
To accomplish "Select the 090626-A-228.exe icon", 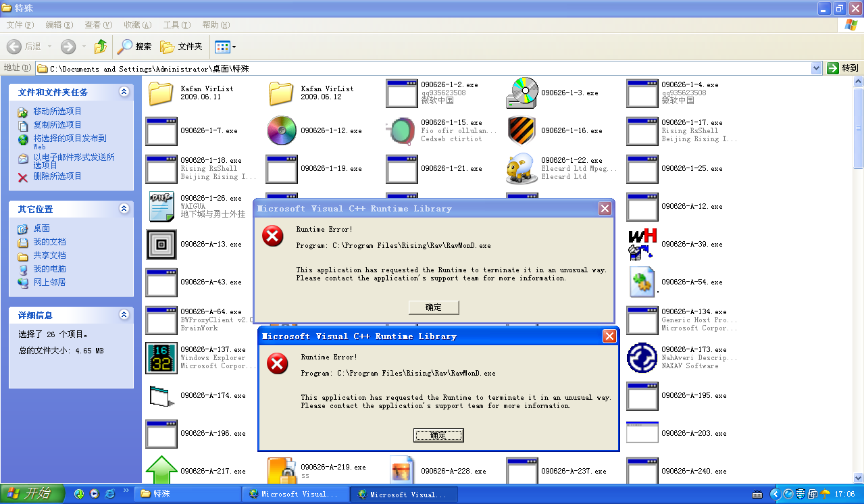I will click(x=402, y=471).
